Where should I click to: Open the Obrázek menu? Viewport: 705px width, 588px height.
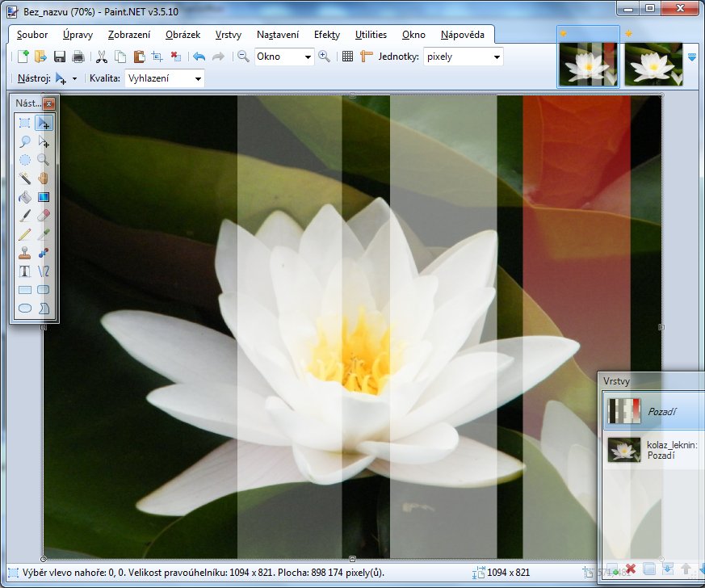[x=183, y=35]
